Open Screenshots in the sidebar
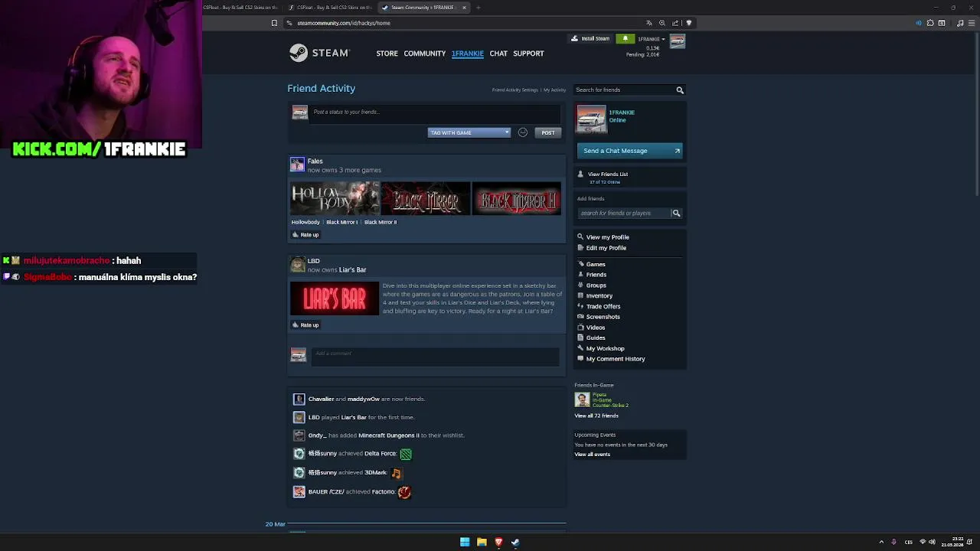The image size is (980, 551). point(603,317)
